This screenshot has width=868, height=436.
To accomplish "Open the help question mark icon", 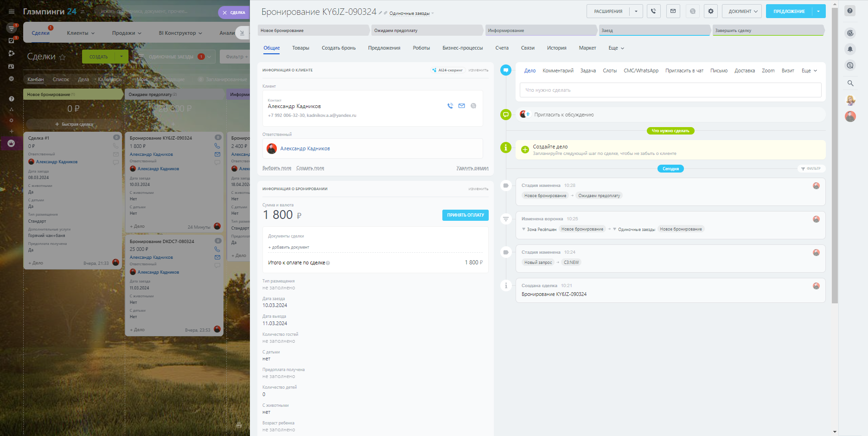I will pyautogui.click(x=849, y=11).
